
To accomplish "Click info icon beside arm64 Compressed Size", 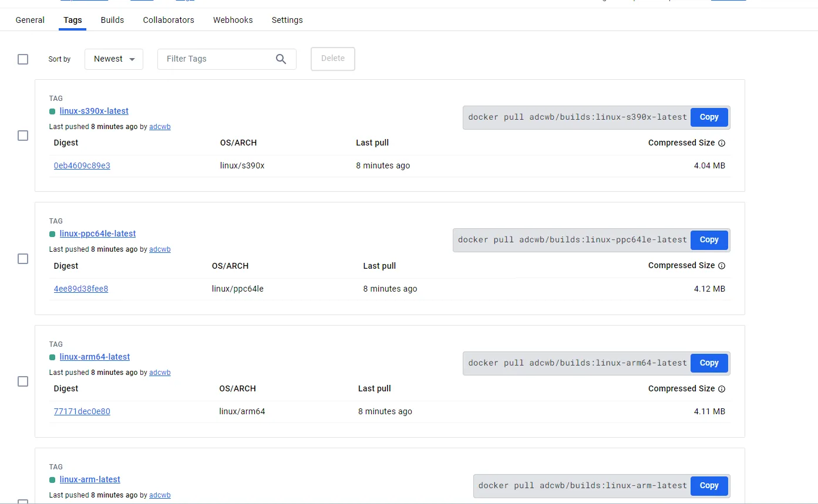I will (x=722, y=389).
